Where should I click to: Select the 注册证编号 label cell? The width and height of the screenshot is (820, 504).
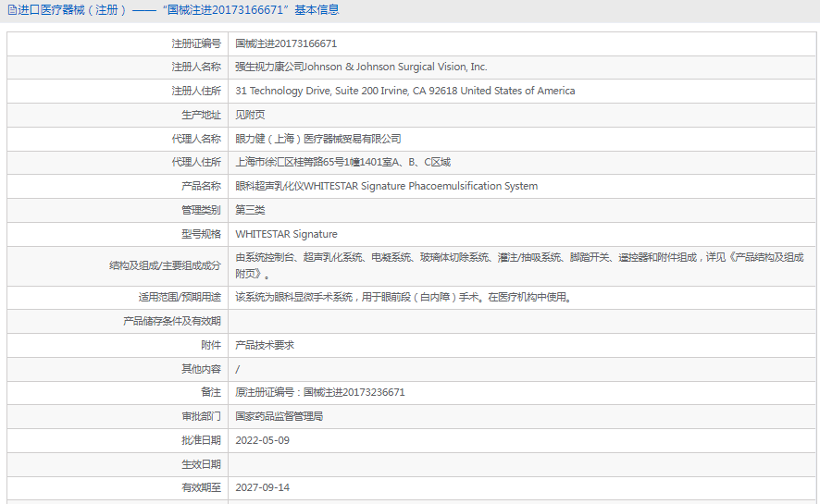196,43
